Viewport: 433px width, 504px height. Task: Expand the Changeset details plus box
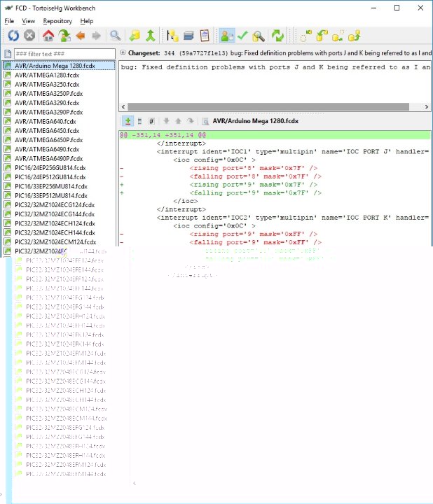pos(123,52)
